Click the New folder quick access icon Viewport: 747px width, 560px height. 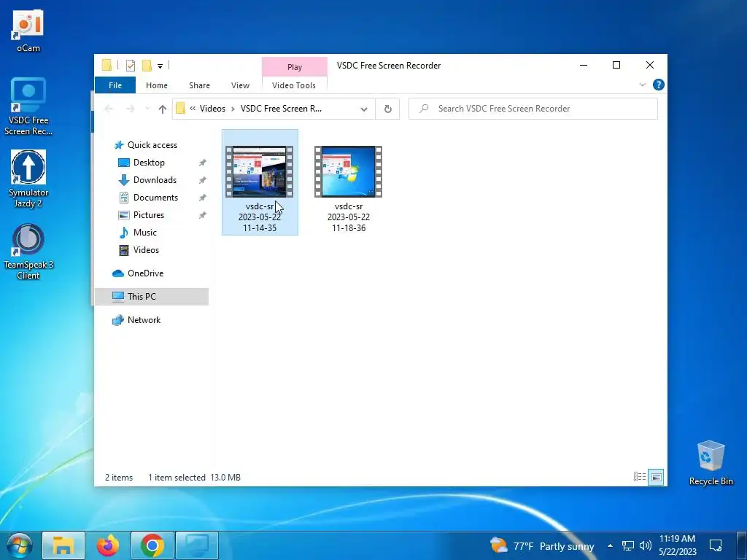[x=147, y=66]
